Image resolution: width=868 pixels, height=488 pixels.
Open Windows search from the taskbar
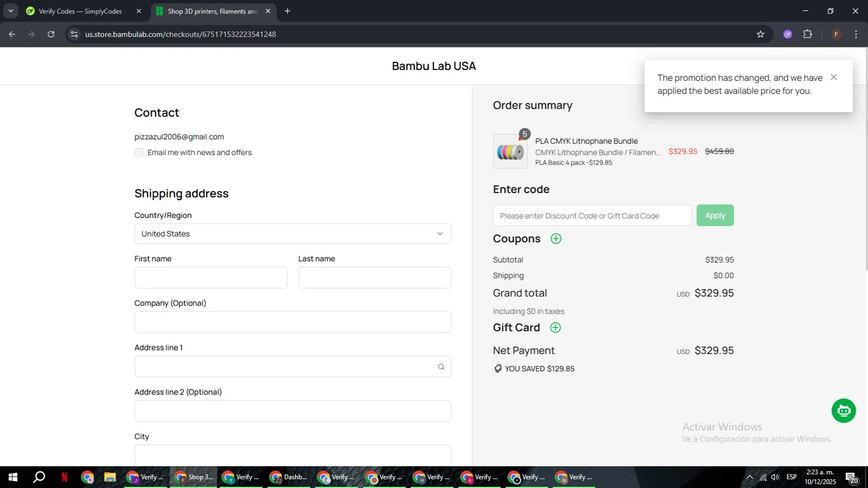click(39, 477)
